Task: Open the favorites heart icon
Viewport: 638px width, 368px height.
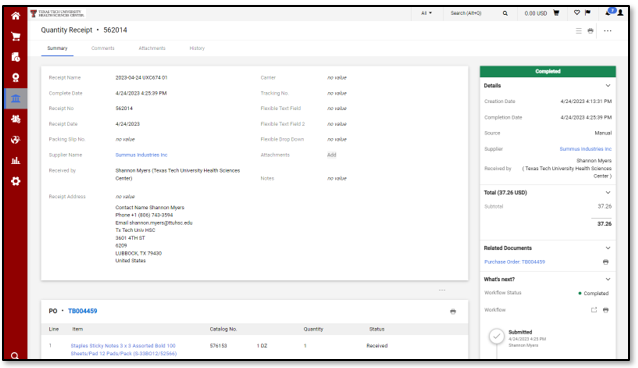Action: click(x=577, y=13)
